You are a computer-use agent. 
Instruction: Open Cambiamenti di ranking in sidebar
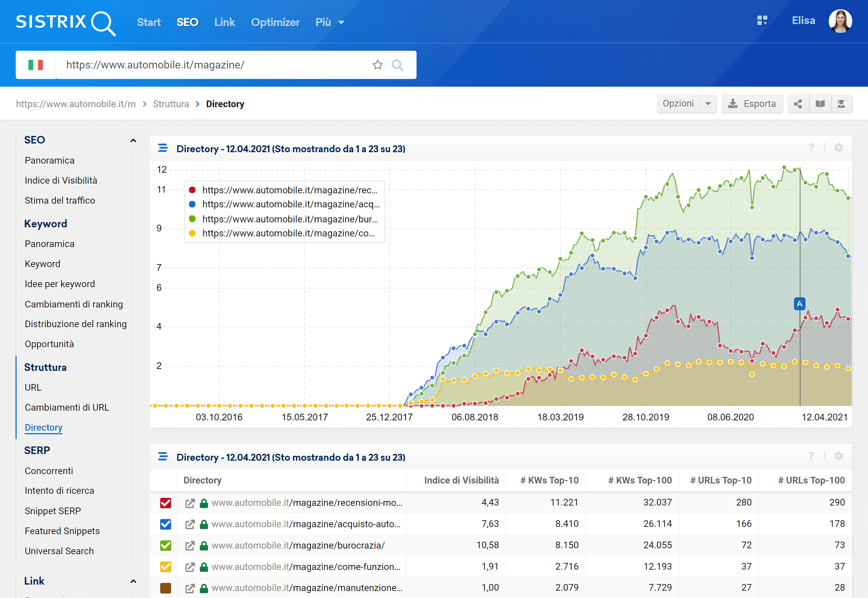coord(74,304)
